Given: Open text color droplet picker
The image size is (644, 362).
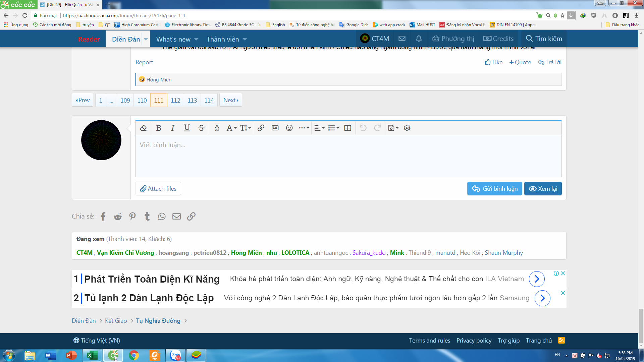Looking at the screenshot, I should pyautogui.click(x=217, y=128).
